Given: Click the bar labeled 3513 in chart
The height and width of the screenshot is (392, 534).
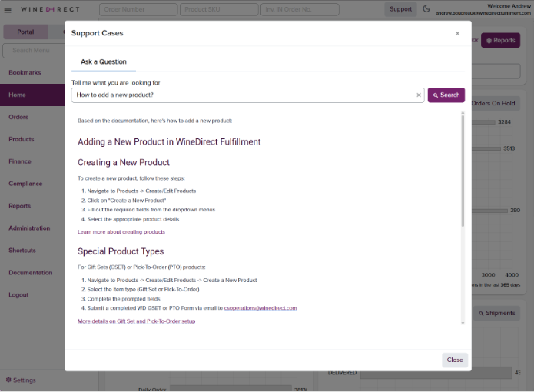Looking at the screenshot, I should tap(486, 148).
